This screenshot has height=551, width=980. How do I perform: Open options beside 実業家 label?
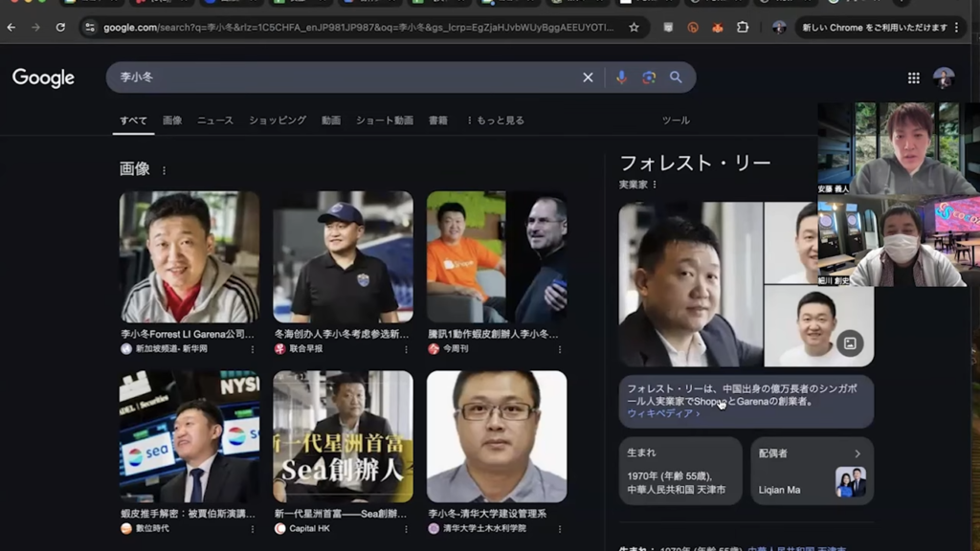[x=655, y=185]
